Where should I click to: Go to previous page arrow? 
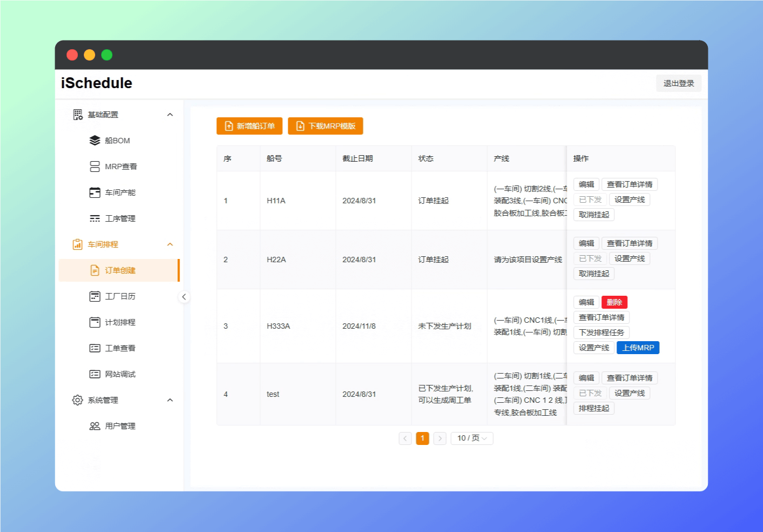click(x=405, y=438)
